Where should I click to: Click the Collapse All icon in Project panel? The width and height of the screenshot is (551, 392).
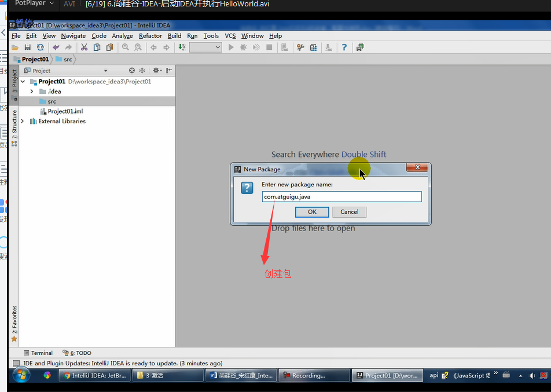tap(142, 70)
